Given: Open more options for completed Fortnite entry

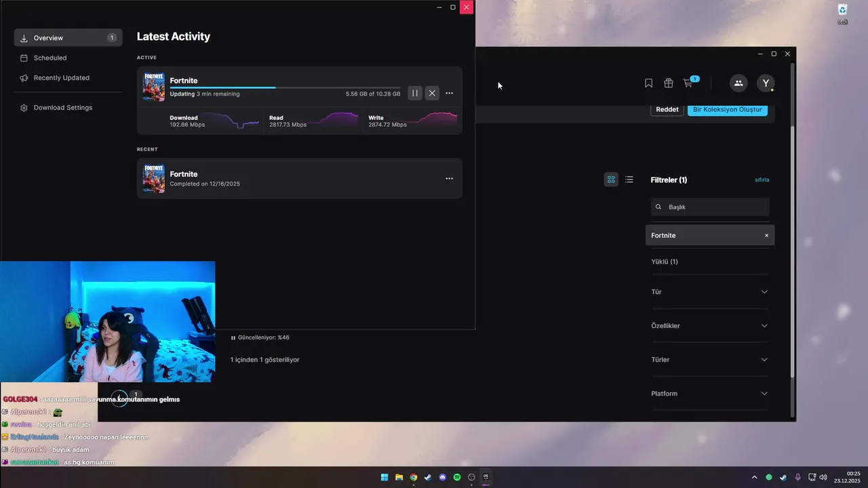Looking at the screenshot, I should (449, 178).
